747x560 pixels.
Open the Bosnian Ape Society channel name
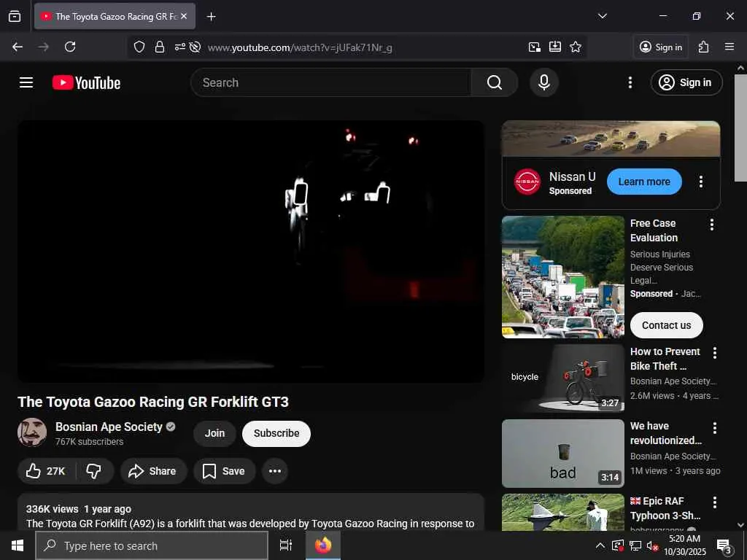pos(109,427)
